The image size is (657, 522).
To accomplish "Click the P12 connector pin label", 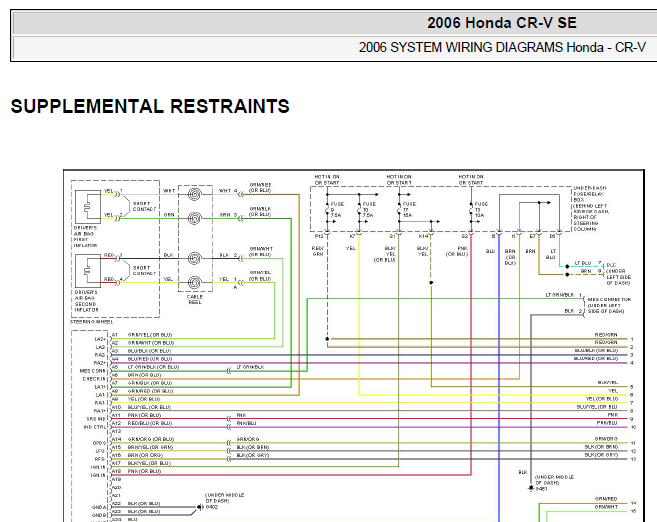I will (x=319, y=237).
